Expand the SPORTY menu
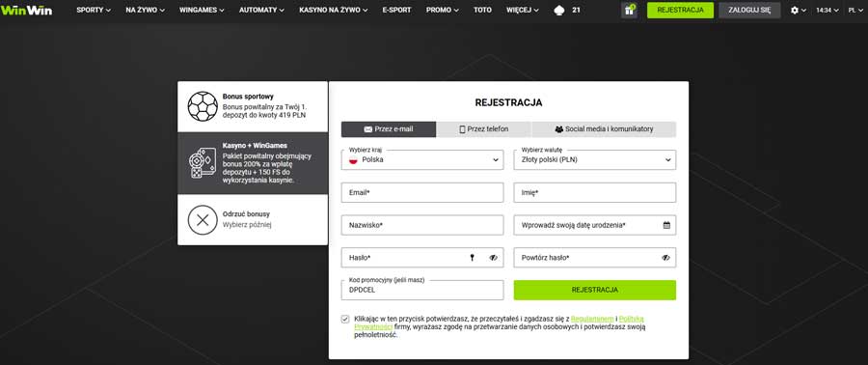This screenshot has width=868, height=365. pyautogui.click(x=94, y=10)
